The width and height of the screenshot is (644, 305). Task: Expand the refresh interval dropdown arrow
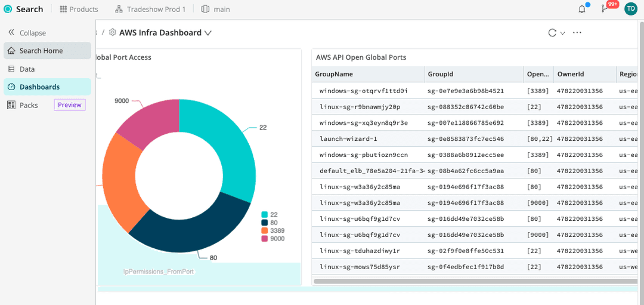[563, 33]
